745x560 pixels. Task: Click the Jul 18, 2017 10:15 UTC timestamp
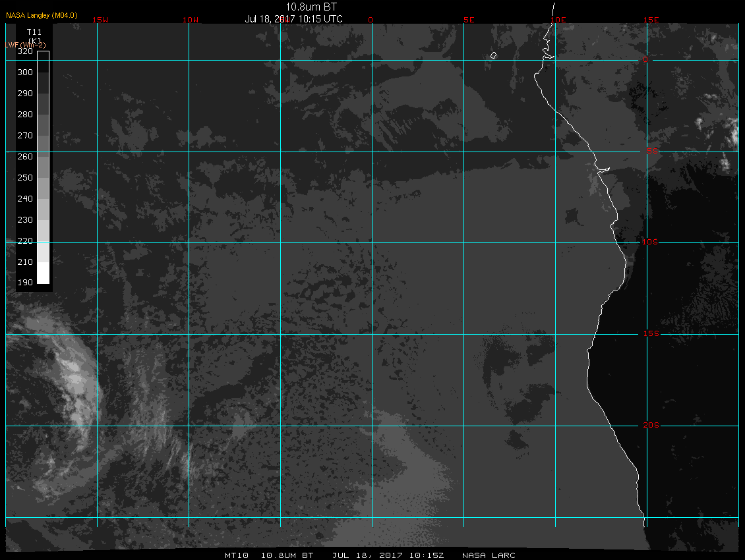tap(293, 19)
